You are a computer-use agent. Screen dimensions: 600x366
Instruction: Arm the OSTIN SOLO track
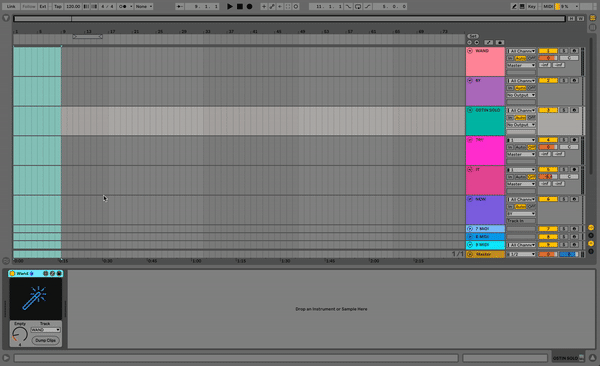pos(574,110)
